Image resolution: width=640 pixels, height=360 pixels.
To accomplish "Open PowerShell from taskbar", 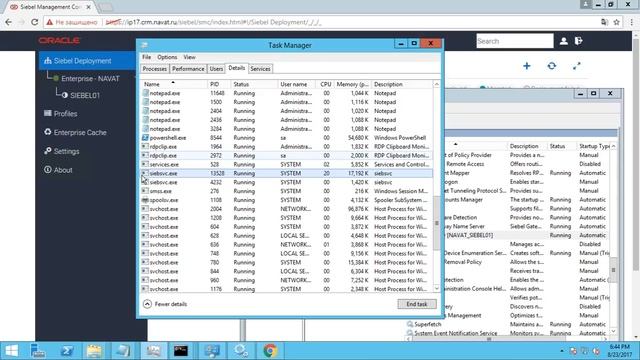I will [x=67, y=351].
